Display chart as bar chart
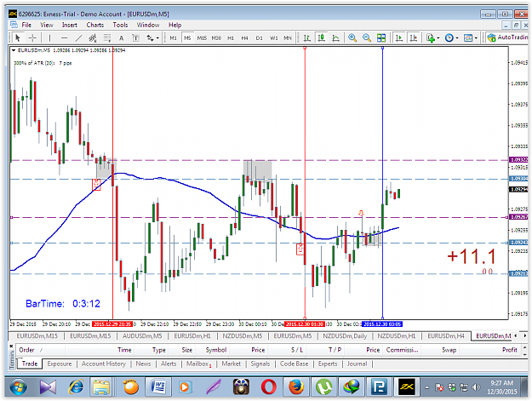Image resolution: width=532 pixels, height=401 pixels. pos(307,37)
